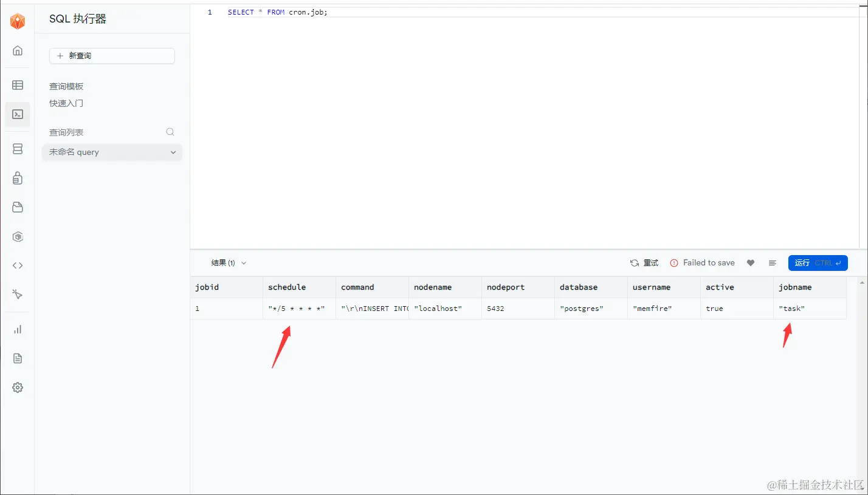Select the "postgres" database cell
The height and width of the screenshot is (495, 868).
click(x=591, y=309)
